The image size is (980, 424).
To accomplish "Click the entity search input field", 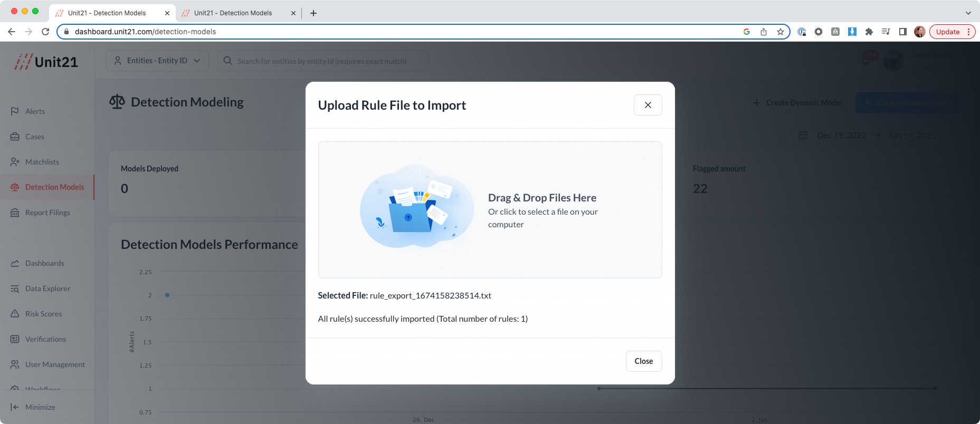I will click(x=322, y=61).
